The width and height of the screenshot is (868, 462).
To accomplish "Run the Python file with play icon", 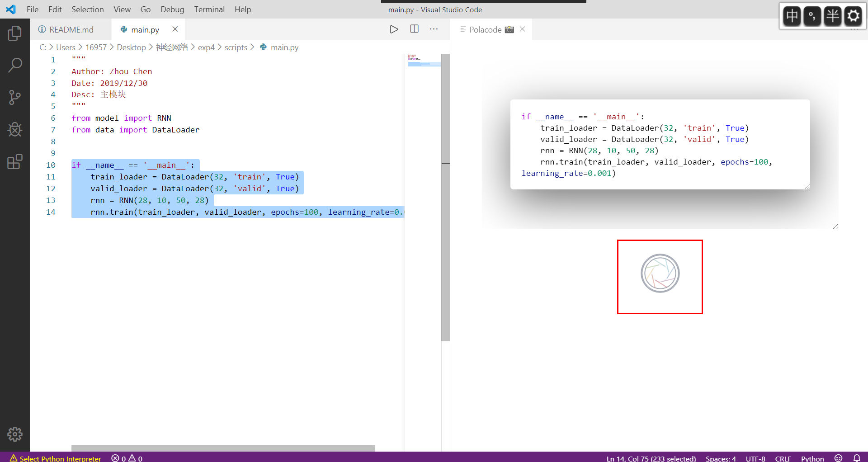I will 394,29.
